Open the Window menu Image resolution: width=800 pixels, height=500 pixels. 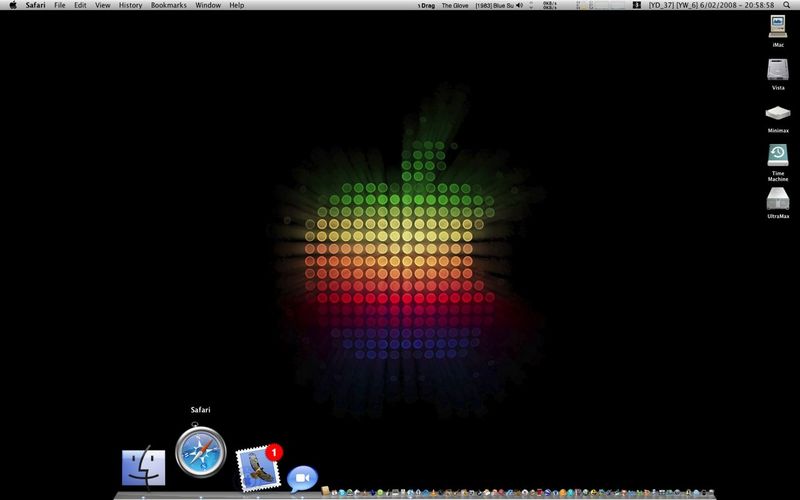[208, 5]
